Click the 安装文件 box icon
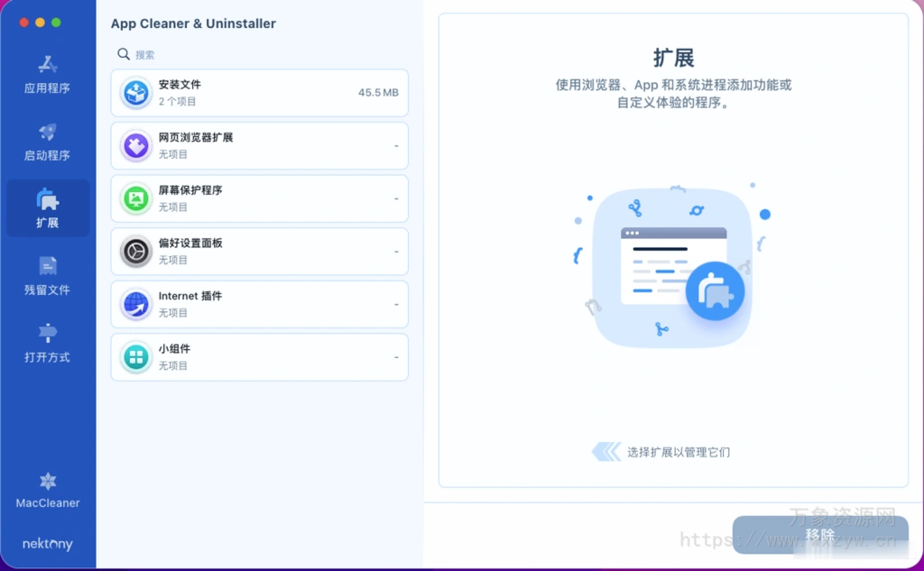 click(x=136, y=93)
